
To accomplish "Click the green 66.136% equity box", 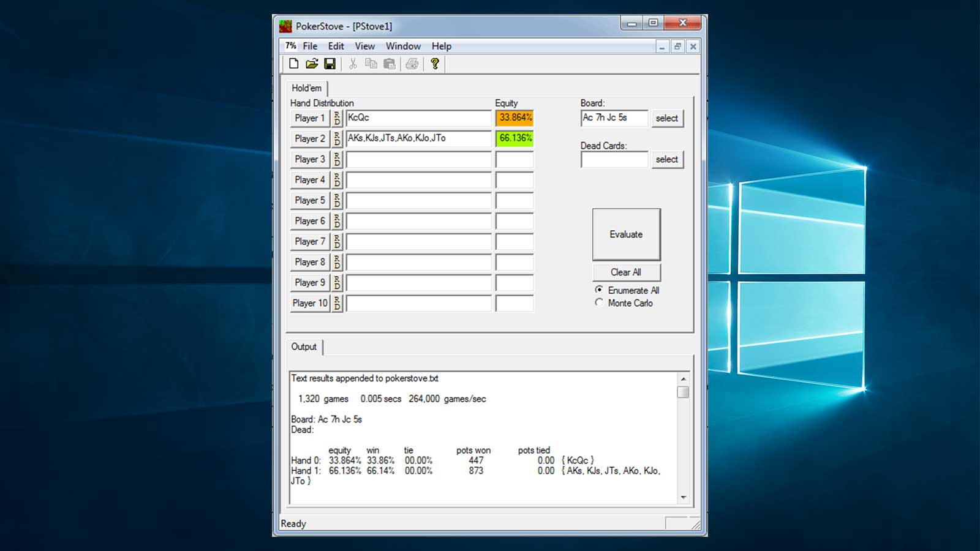I will point(514,138).
